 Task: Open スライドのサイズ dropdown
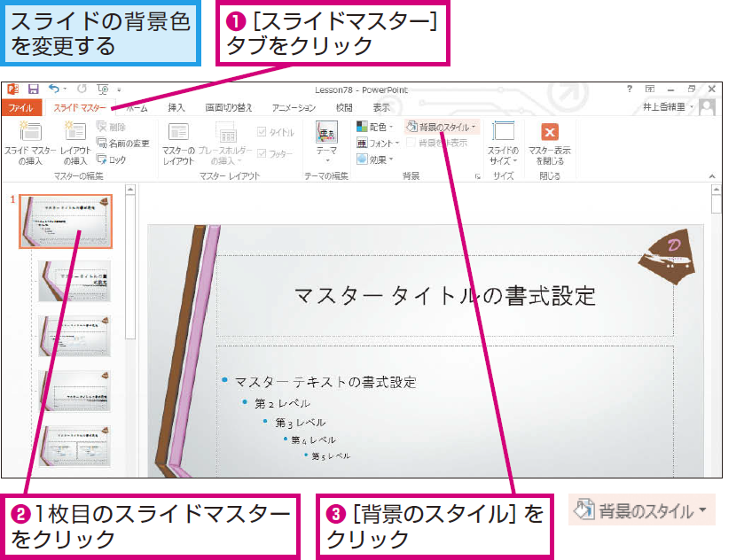tap(503, 143)
